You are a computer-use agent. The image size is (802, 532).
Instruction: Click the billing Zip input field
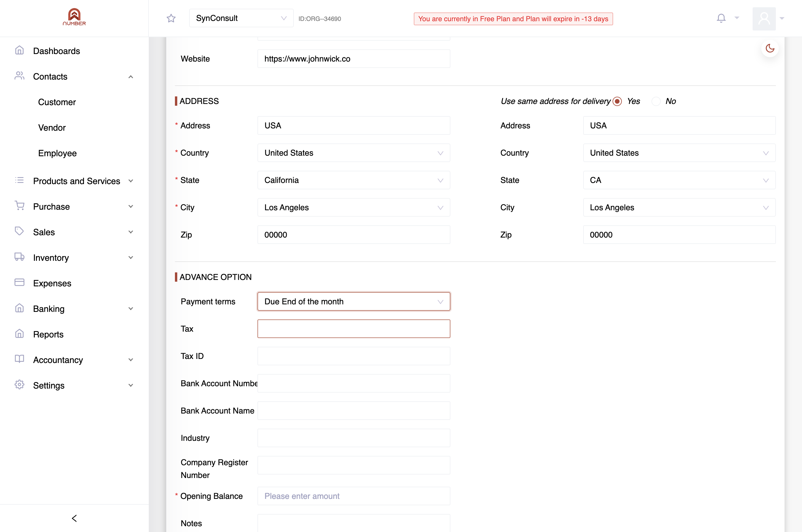click(x=354, y=235)
